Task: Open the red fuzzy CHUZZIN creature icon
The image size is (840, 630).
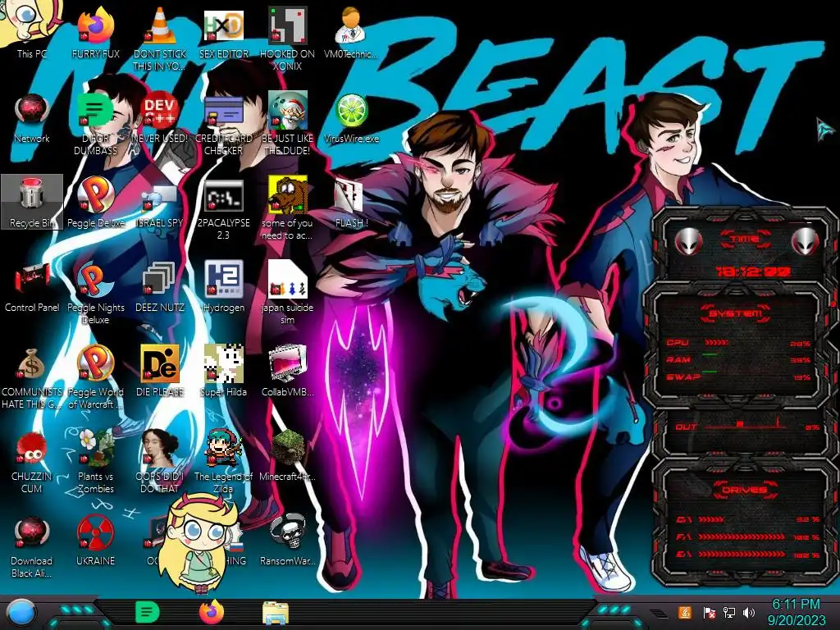Action: point(32,462)
